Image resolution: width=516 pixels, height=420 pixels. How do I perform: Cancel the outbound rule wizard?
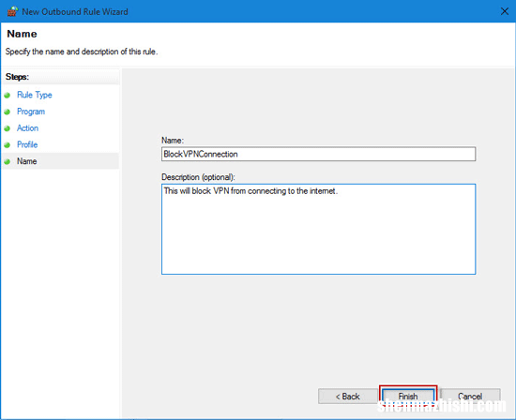pos(470,397)
